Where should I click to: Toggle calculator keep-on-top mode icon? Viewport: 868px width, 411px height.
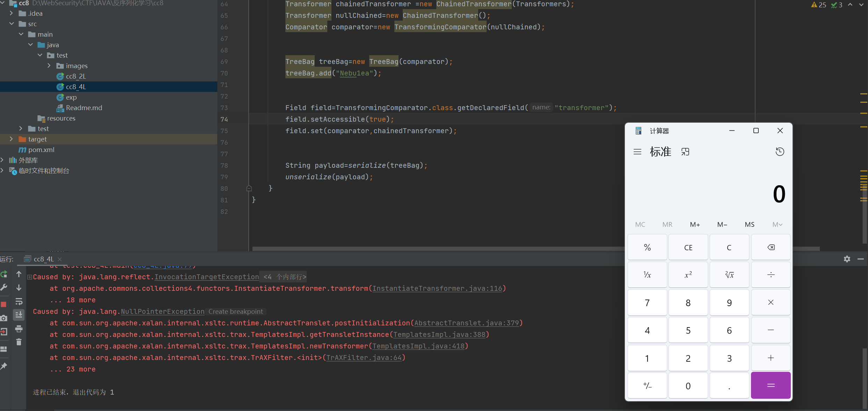[685, 152]
